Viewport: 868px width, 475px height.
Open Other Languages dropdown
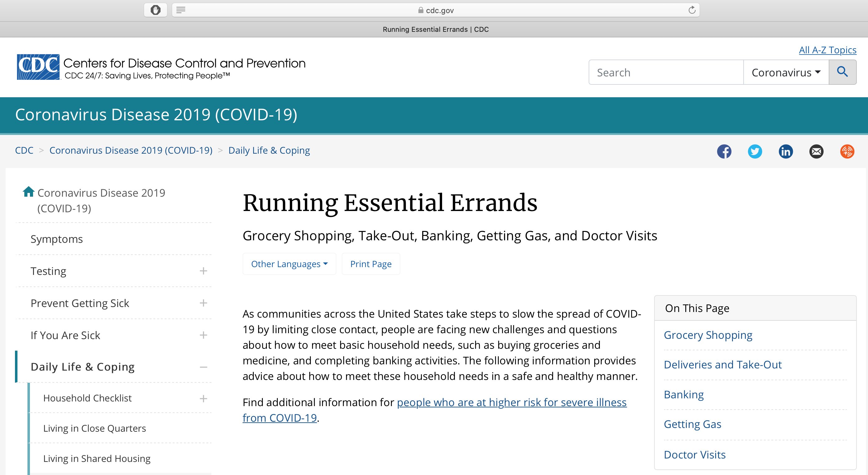pyautogui.click(x=289, y=264)
